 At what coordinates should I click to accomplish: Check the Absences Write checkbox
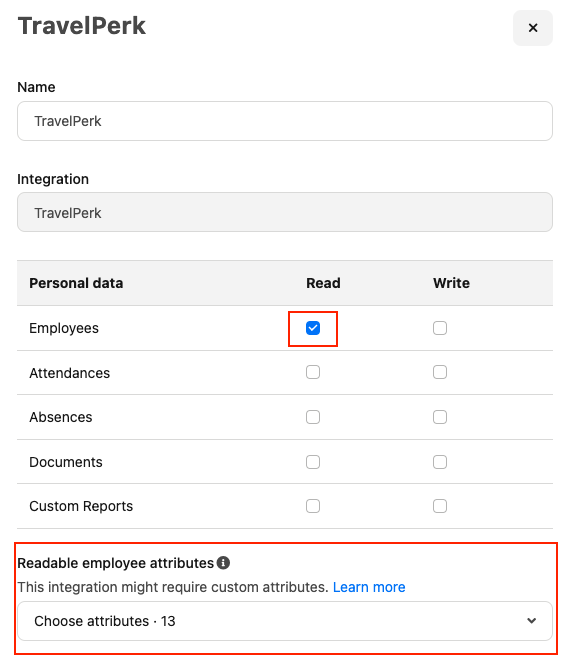click(x=440, y=417)
